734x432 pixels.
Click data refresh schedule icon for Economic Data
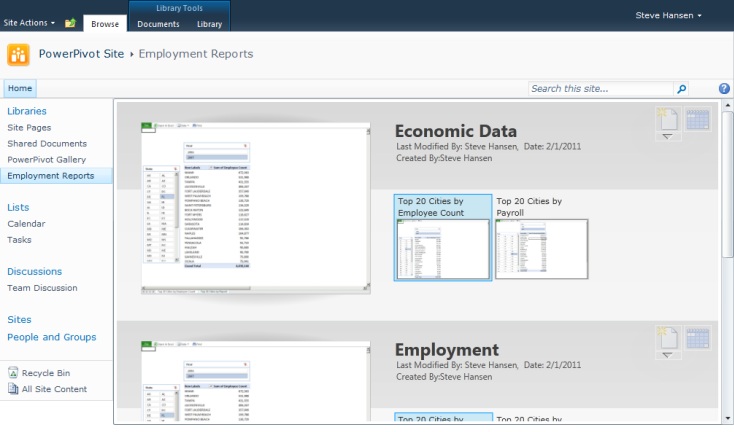click(x=697, y=119)
